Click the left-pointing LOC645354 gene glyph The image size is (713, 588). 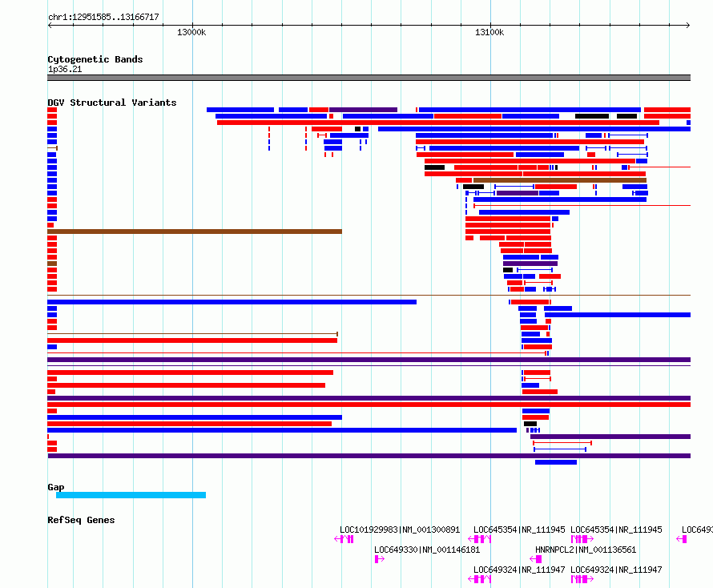(479, 539)
